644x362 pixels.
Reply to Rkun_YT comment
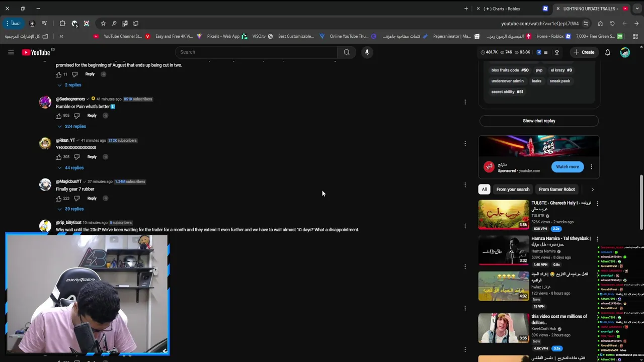[x=92, y=157]
